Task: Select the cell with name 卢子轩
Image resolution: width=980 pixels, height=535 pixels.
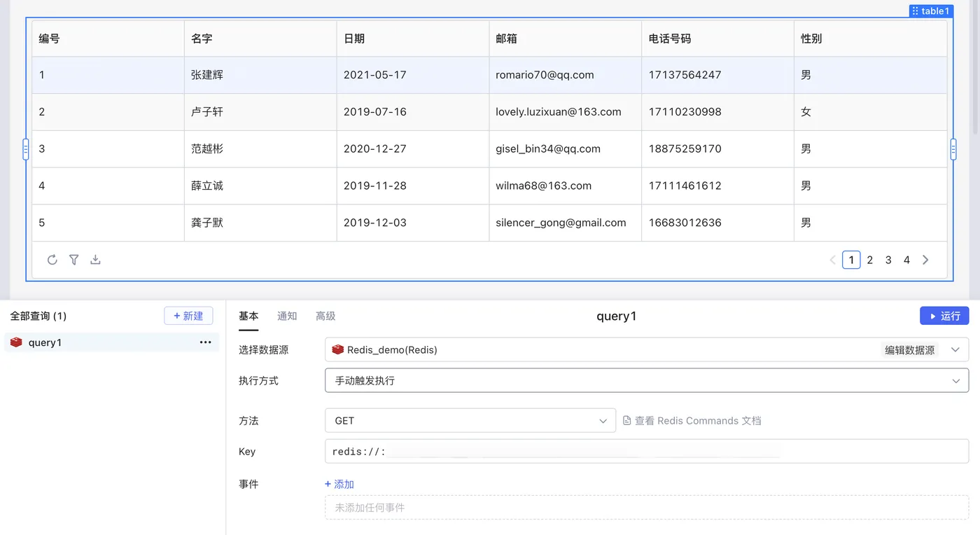Action: coord(260,112)
